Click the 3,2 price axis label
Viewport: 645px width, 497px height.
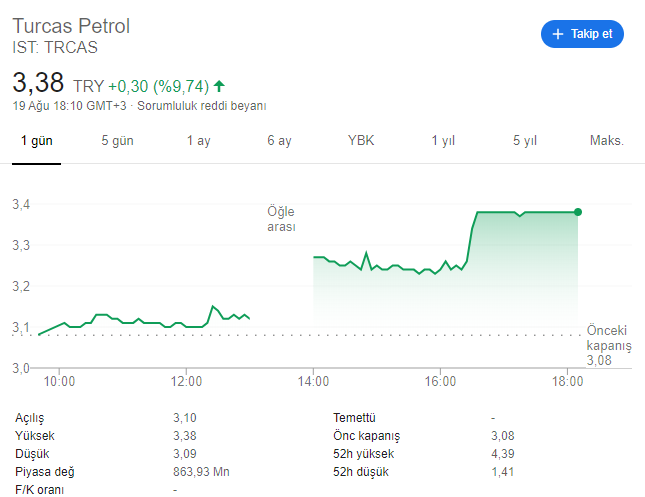(x=21, y=286)
